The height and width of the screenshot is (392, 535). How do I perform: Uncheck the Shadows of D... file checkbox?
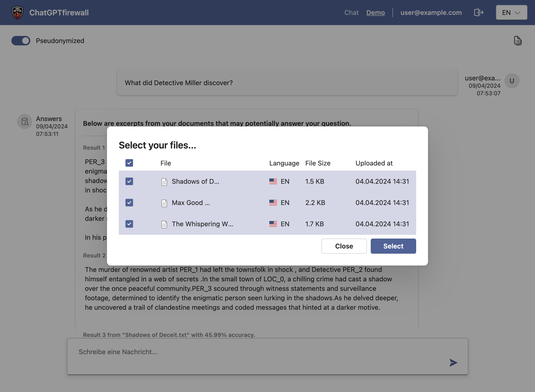[129, 182]
